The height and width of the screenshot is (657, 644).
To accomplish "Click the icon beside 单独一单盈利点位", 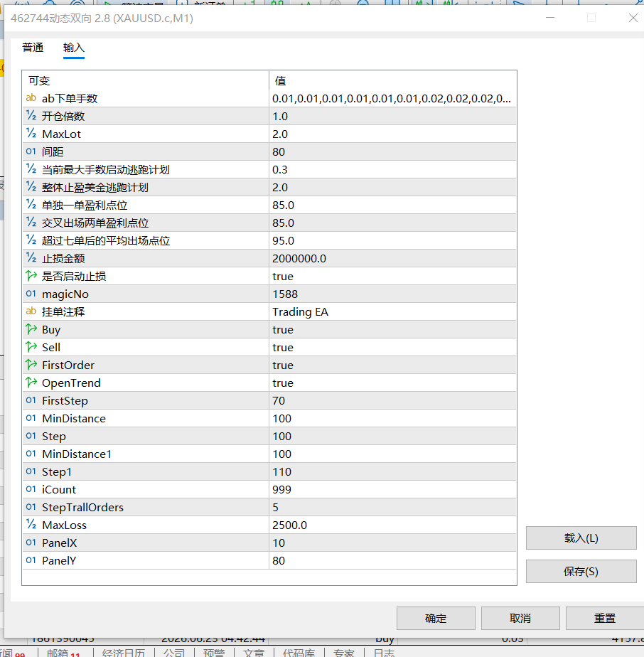I will pyautogui.click(x=31, y=205).
